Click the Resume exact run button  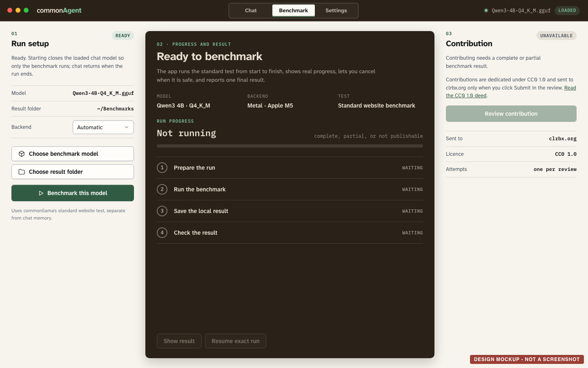[236, 341]
